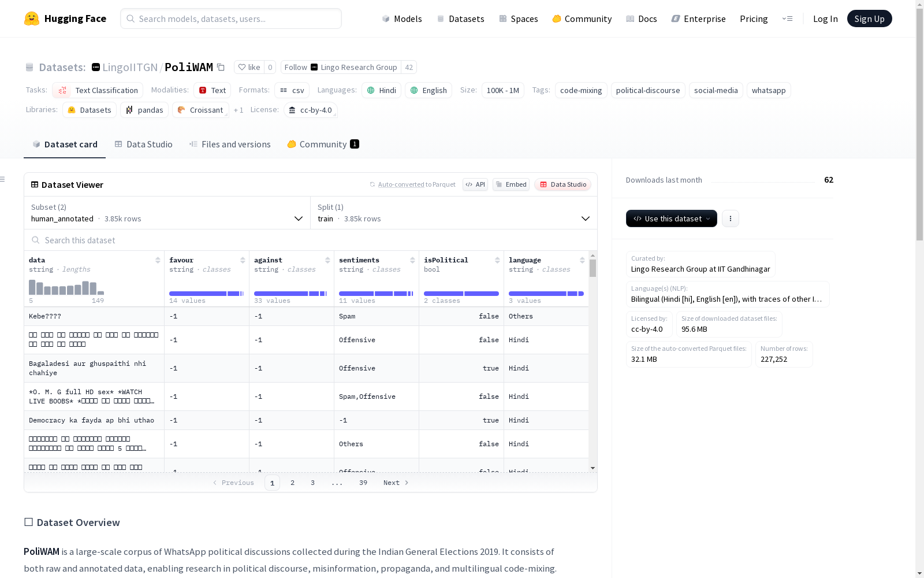Open the LingoIITGN organization link
The height and width of the screenshot is (578, 924).
(x=130, y=67)
